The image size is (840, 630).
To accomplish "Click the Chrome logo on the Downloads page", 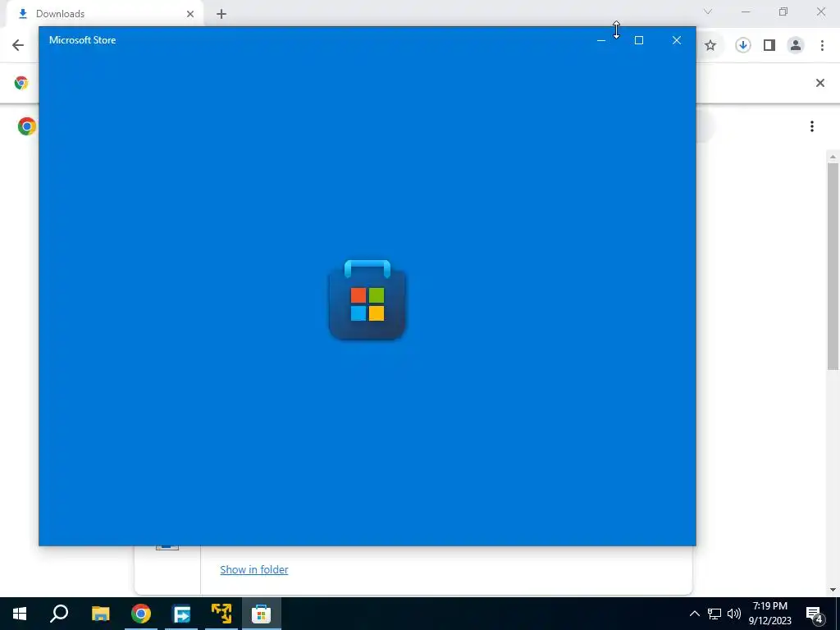I will point(27,126).
